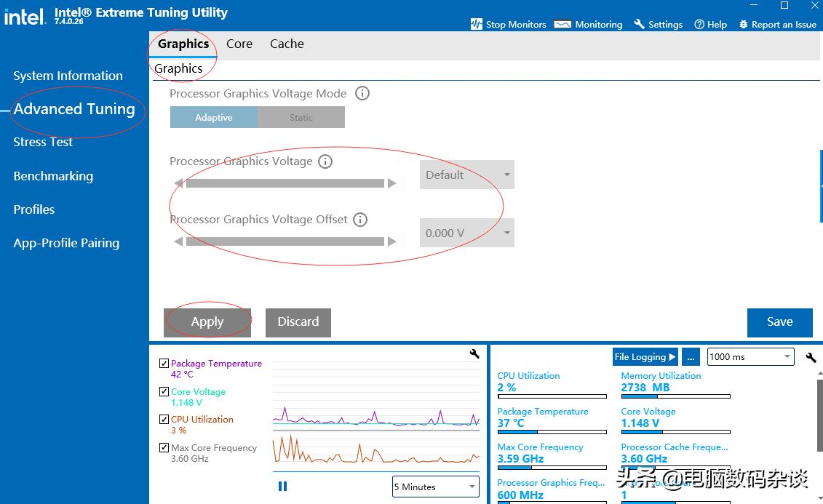Click the Processor Graphics Frequency 600 MHz tile
This screenshot has height=504, width=823.
[552, 490]
